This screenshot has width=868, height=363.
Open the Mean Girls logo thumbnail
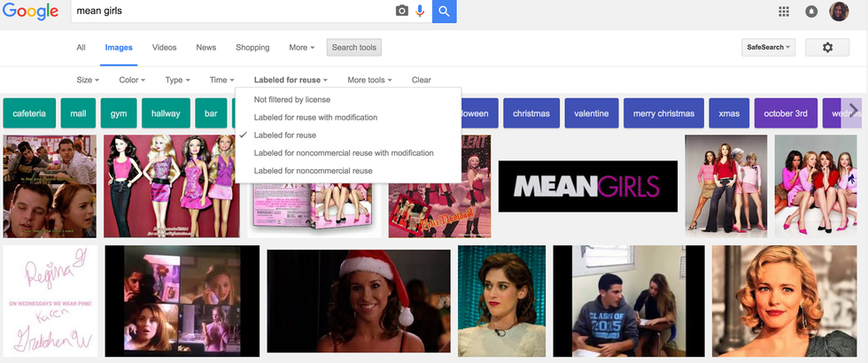point(587,186)
